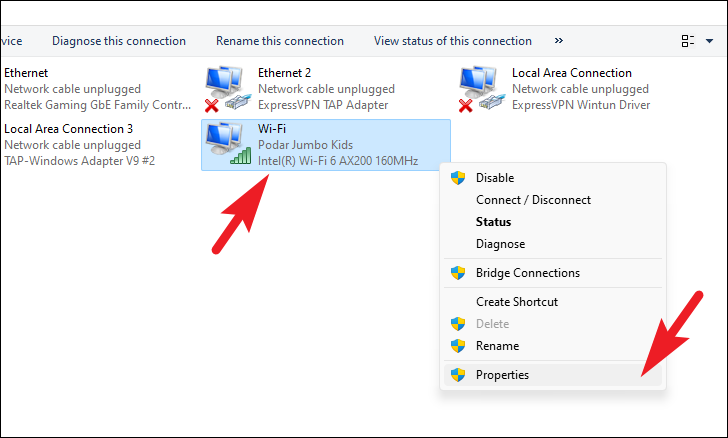728x438 pixels.
Task: Click the shield icon beside Bridge Connections
Action: (458, 273)
